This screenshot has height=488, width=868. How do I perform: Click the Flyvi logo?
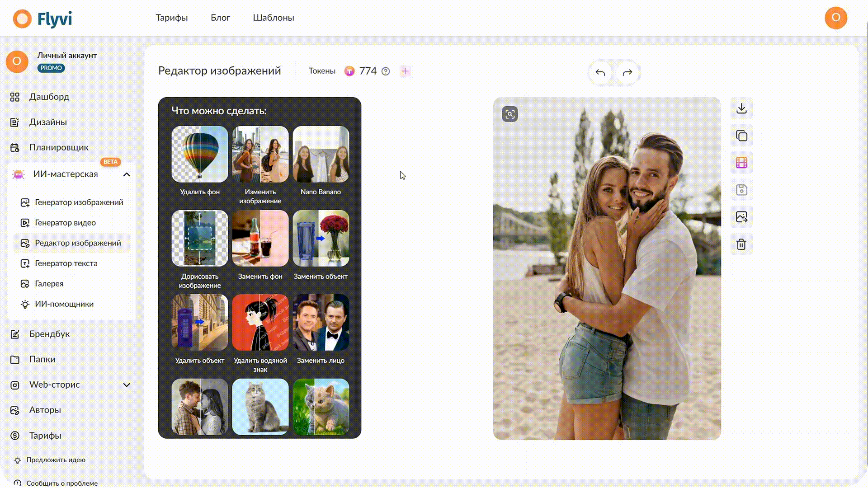pyautogui.click(x=42, y=19)
